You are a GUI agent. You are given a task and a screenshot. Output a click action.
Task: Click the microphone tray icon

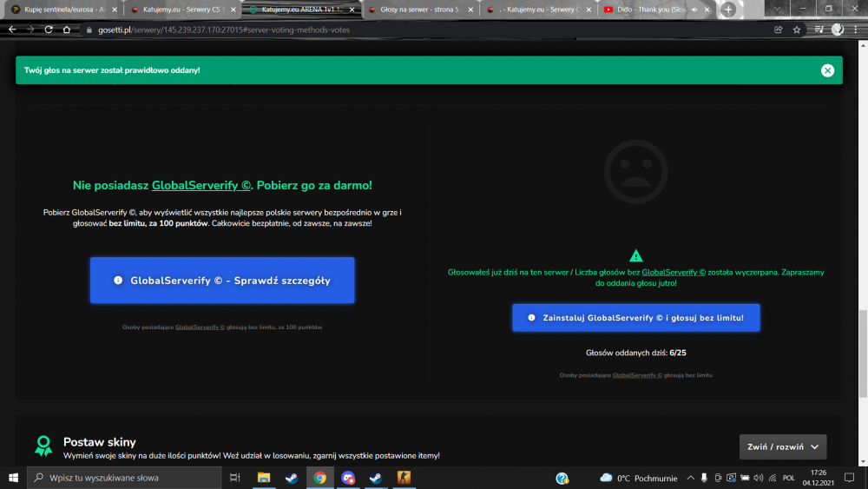[x=704, y=478]
